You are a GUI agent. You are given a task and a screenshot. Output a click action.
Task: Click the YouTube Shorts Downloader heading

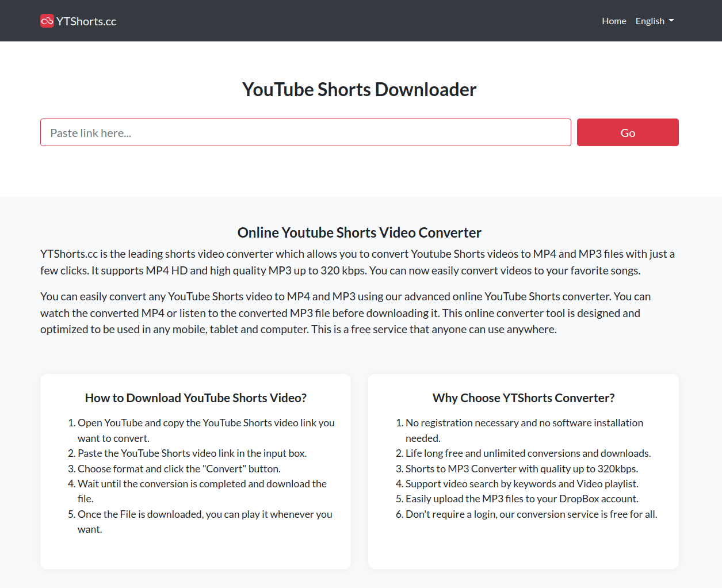coord(359,89)
